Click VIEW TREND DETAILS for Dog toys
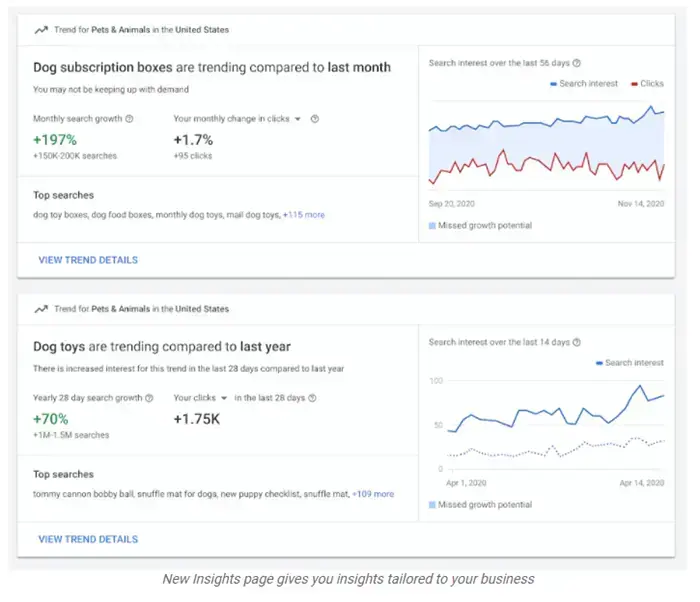 [x=88, y=539]
